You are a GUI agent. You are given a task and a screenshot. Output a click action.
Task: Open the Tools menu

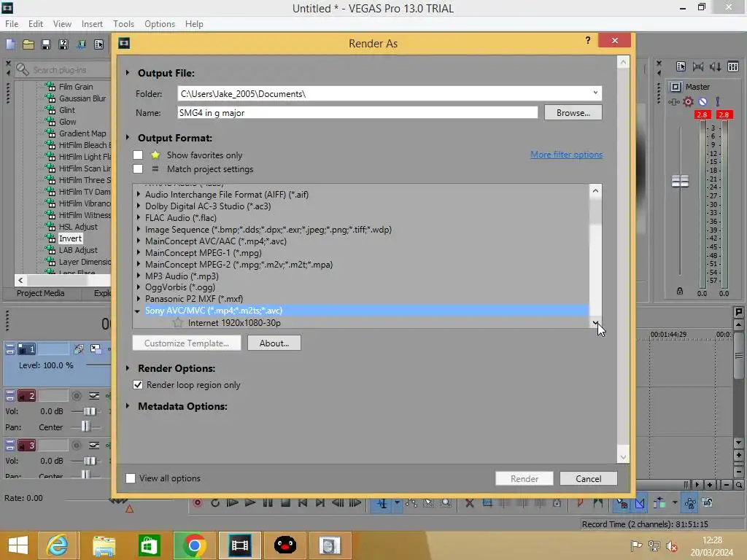(123, 24)
